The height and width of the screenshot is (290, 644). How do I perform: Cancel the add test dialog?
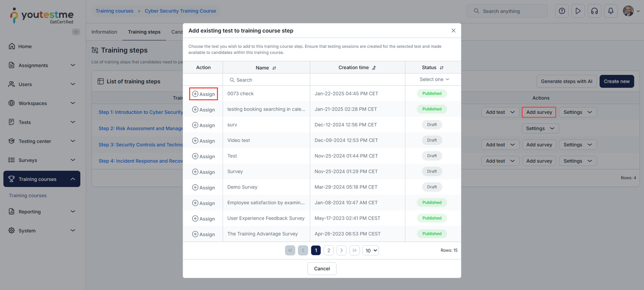point(322,269)
